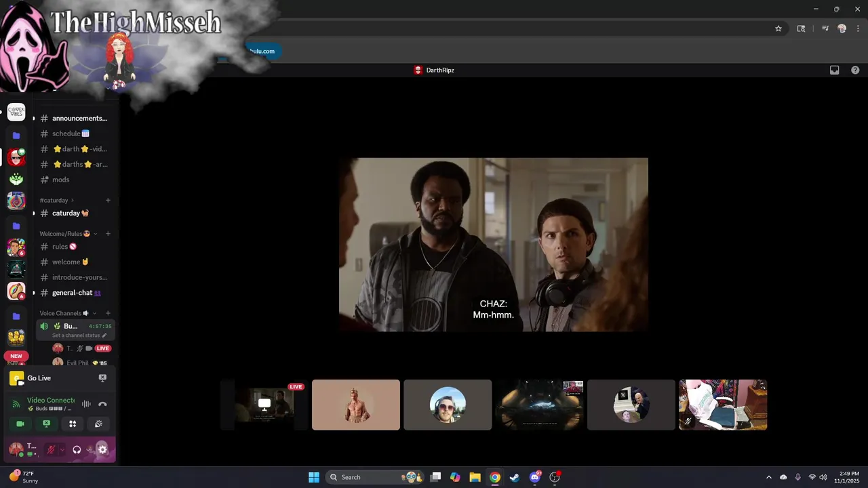Open Video Connected connection details
Screen dimensions: 868x488
click(51, 401)
